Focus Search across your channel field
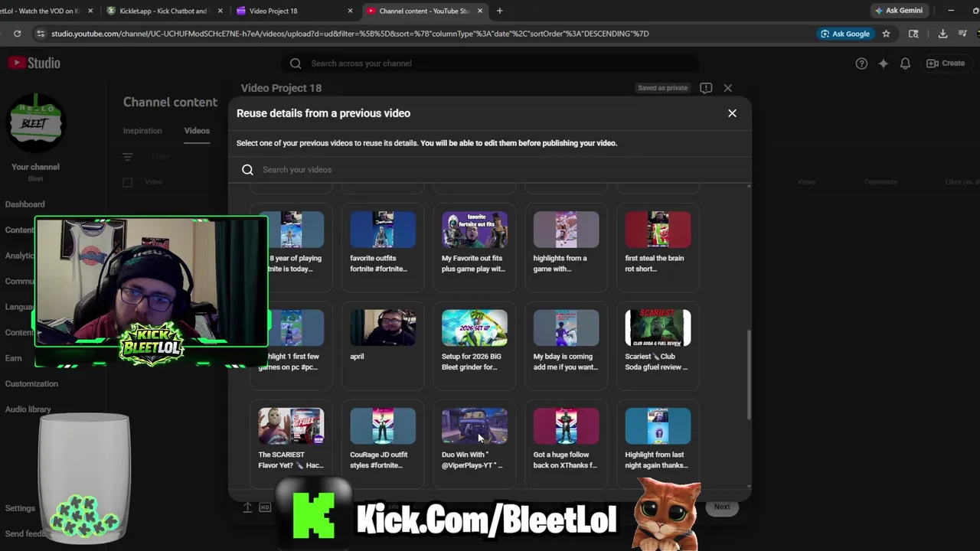980x551 pixels. pyautogui.click(x=490, y=64)
